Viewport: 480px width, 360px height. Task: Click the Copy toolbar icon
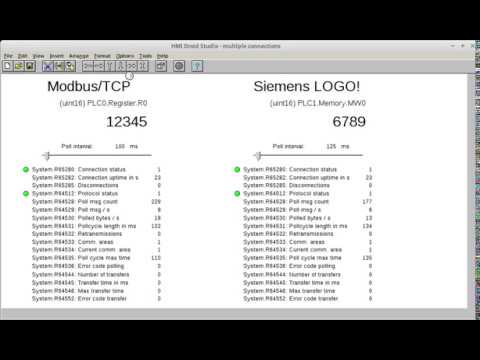(59, 66)
